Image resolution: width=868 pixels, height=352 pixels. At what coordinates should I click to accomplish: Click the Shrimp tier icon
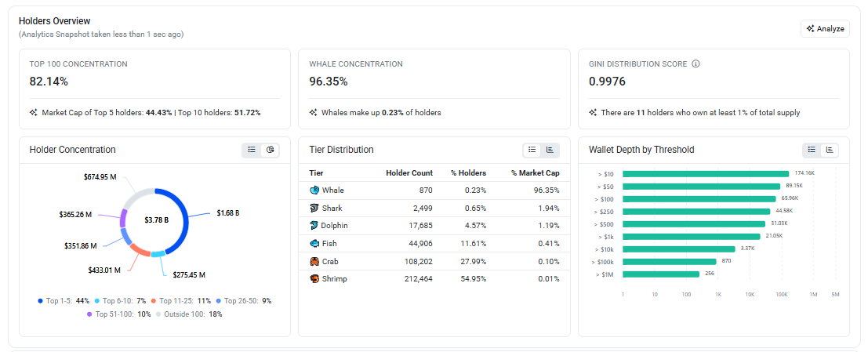point(314,279)
